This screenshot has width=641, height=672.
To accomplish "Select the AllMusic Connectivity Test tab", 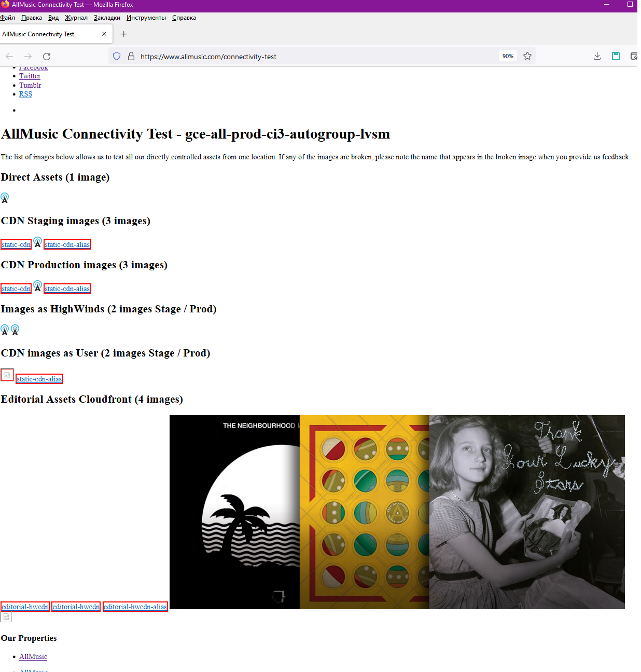I will pyautogui.click(x=56, y=34).
